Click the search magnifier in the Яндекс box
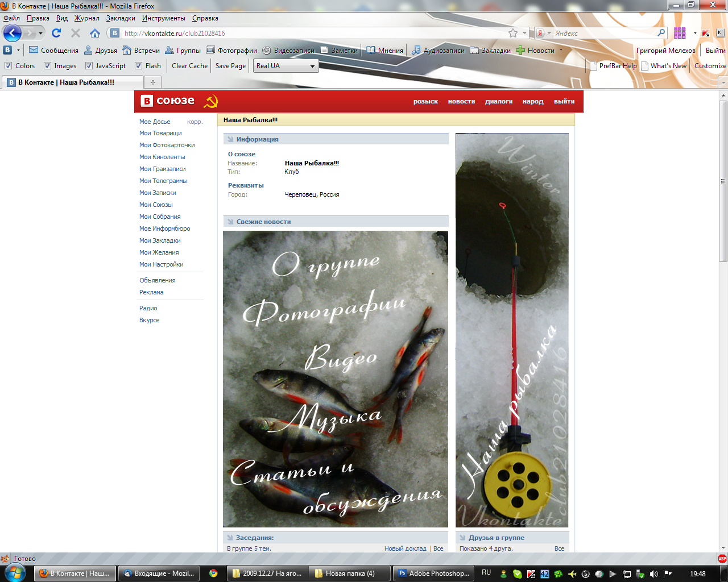The image size is (728, 582). 661,33
